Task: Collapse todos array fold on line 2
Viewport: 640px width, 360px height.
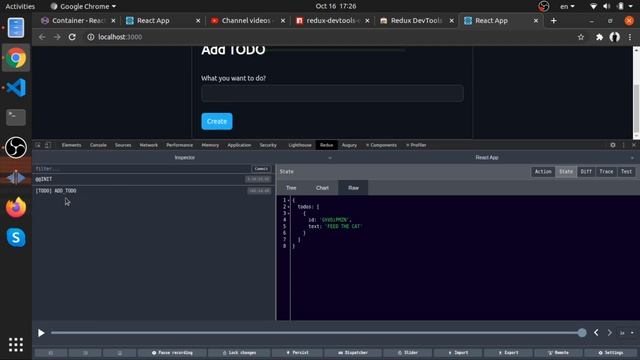Action: coord(289,207)
